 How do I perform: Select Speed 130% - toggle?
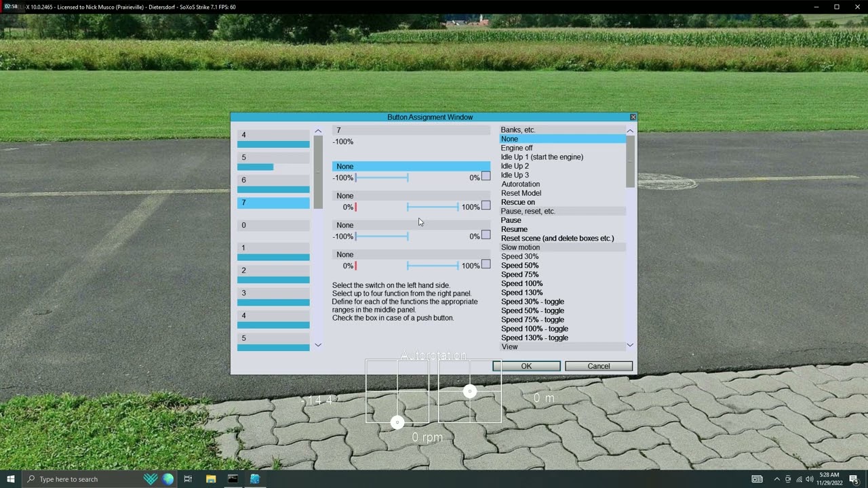click(x=534, y=338)
